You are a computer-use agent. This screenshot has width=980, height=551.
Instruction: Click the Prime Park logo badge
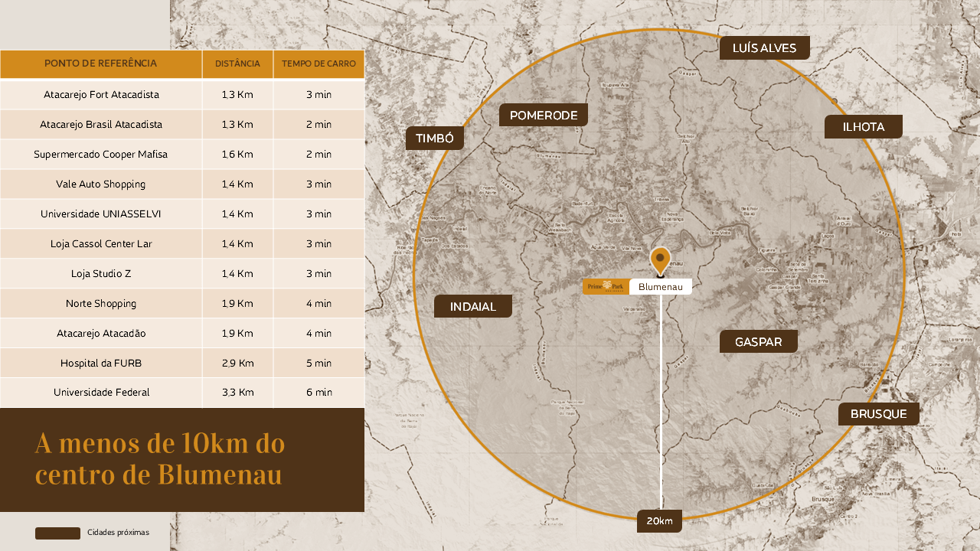[606, 287]
